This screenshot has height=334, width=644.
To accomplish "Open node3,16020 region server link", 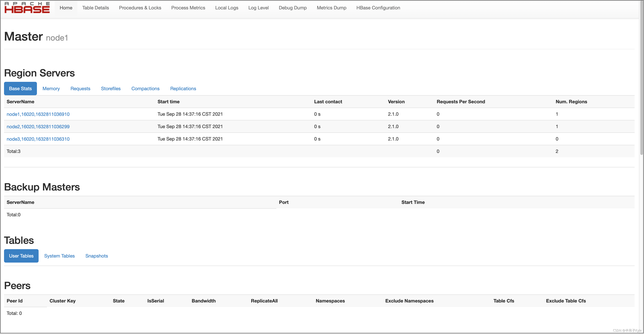I will tap(38, 139).
